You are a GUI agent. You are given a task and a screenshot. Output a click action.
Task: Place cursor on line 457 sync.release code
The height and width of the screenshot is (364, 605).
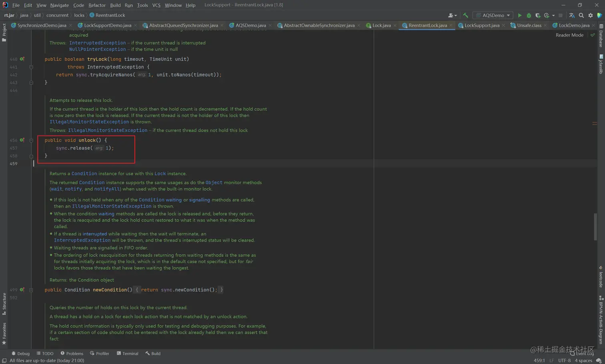tap(85, 148)
